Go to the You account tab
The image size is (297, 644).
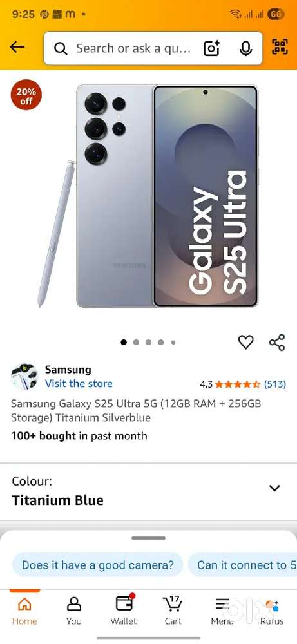click(x=74, y=611)
